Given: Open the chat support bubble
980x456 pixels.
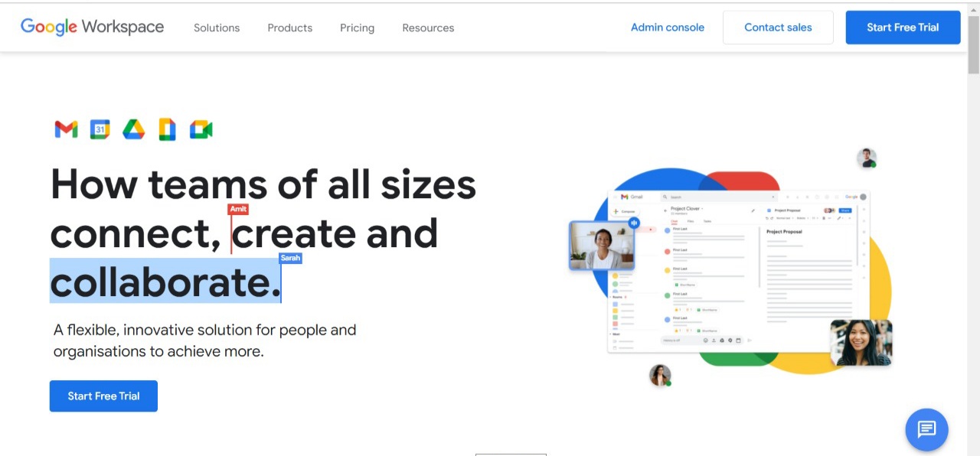Looking at the screenshot, I should click(x=926, y=429).
